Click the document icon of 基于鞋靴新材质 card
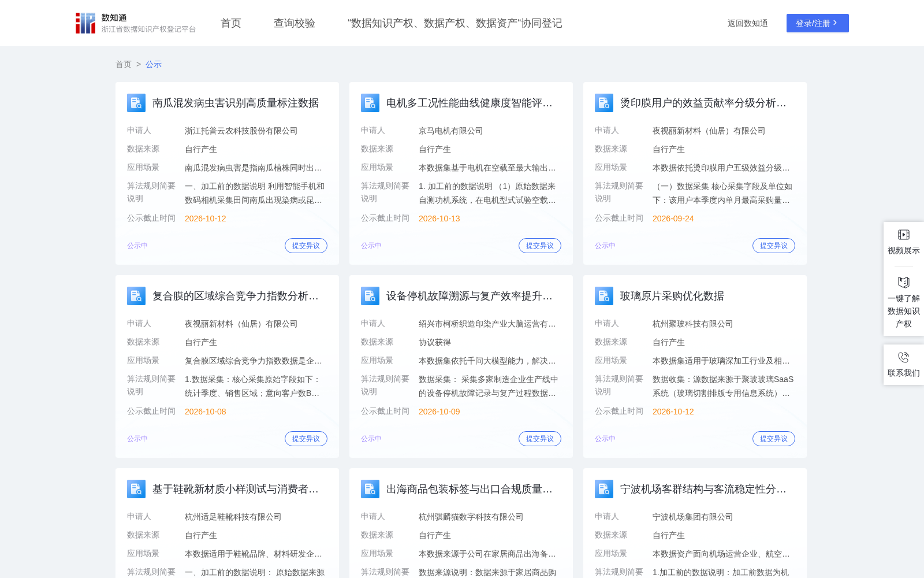Viewport: 924px width, 578px height. click(x=136, y=489)
